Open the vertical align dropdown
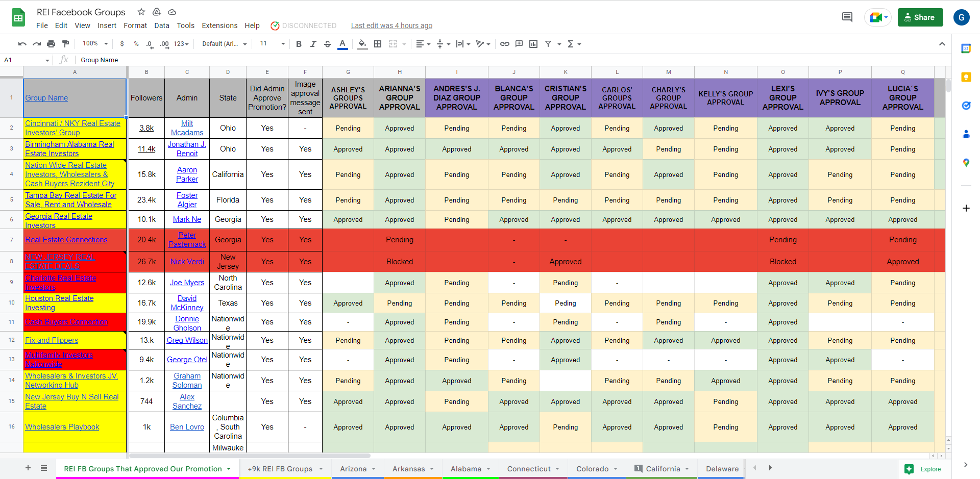This screenshot has height=479, width=980. [x=443, y=44]
